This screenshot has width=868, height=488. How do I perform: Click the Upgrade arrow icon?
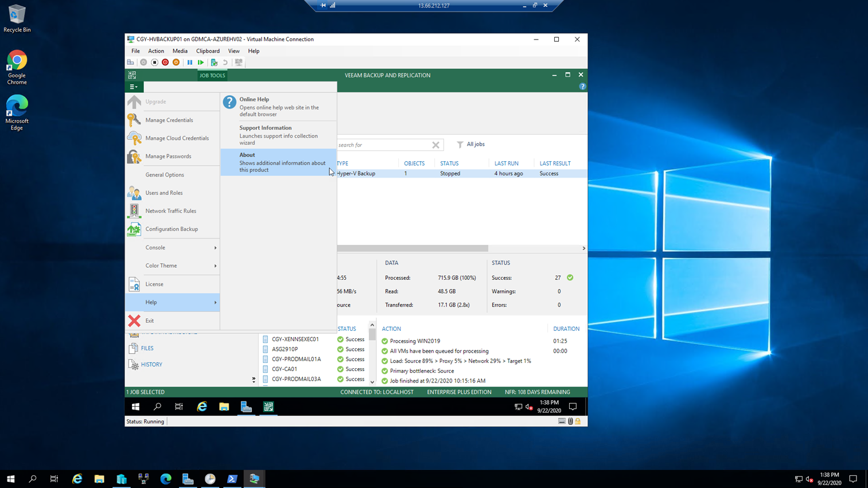(x=134, y=101)
